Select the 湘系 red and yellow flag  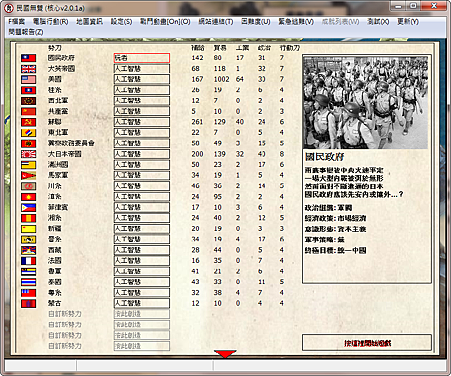coord(28,218)
